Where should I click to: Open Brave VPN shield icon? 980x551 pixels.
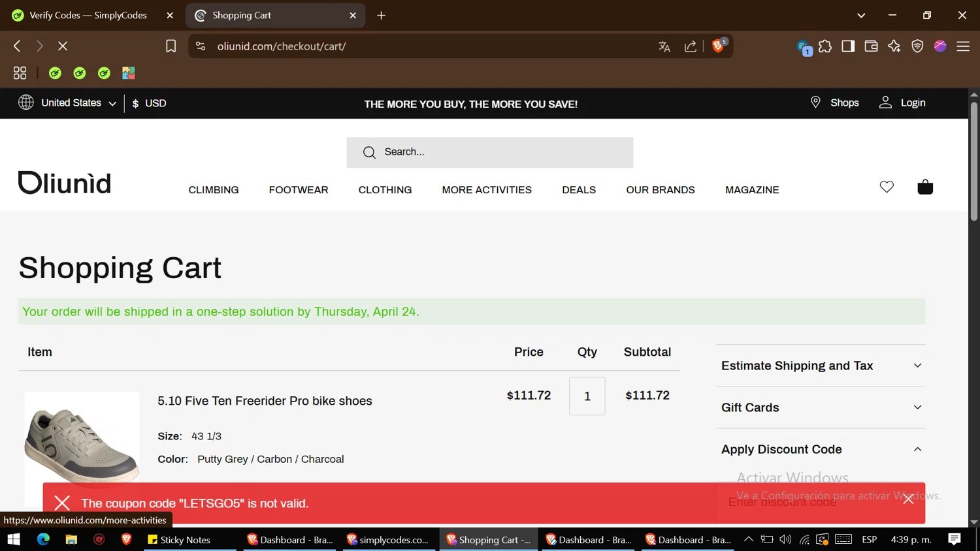click(x=917, y=46)
